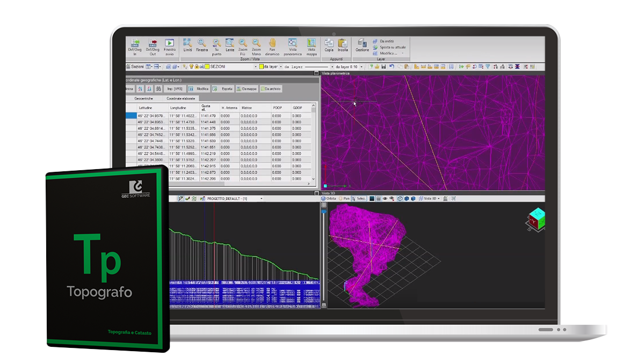Click the Sezioni toolbar button
The width and height of the screenshot is (623, 364).
pyautogui.click(x=135, y=67)
